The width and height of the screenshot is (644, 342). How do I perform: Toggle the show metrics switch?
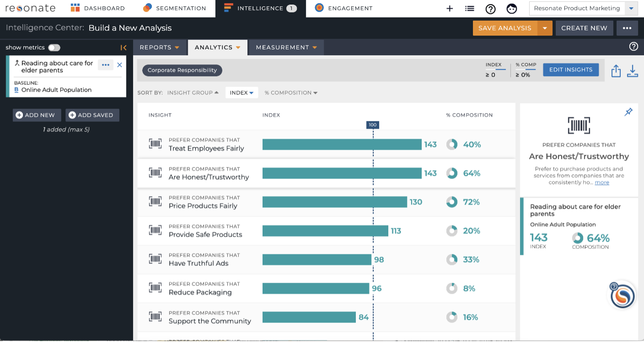click(54, 47)
